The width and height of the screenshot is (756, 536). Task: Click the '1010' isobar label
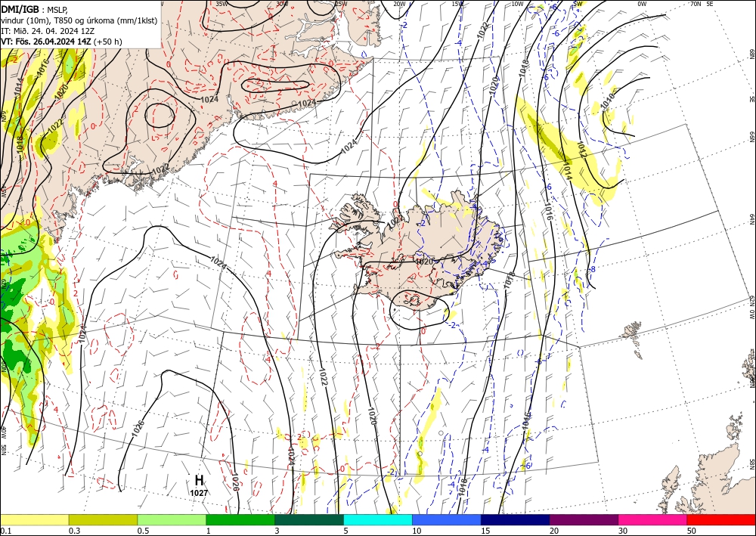608,101
